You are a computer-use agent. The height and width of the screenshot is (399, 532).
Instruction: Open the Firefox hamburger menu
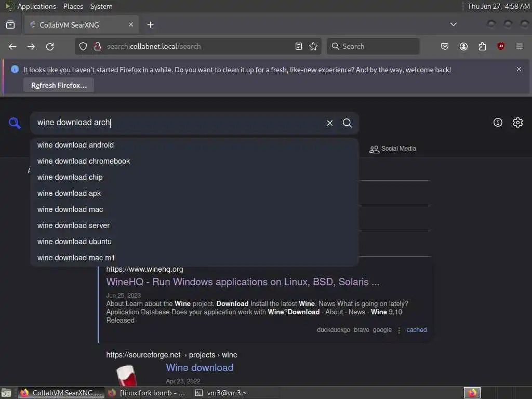520,46
